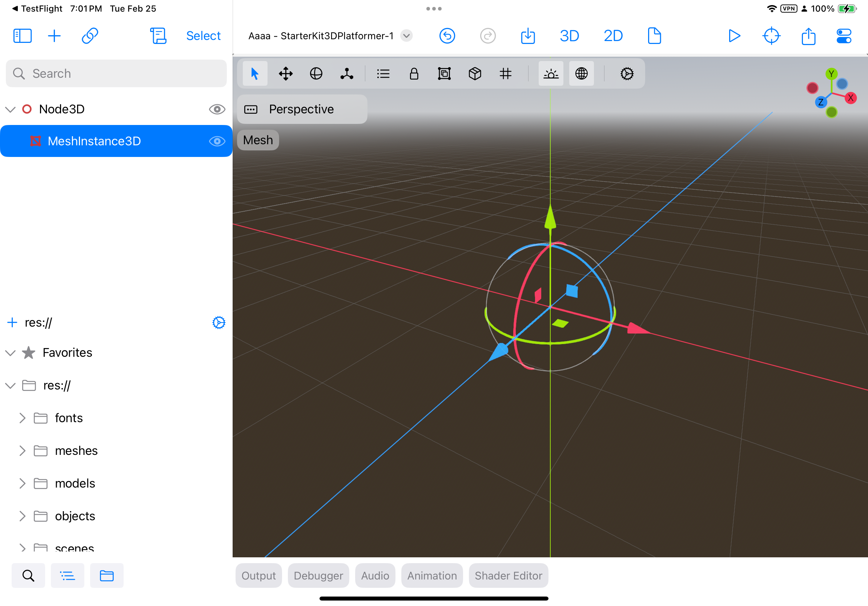Select the Move tool in viewport toolbar
868x606 pixels.
285,73
